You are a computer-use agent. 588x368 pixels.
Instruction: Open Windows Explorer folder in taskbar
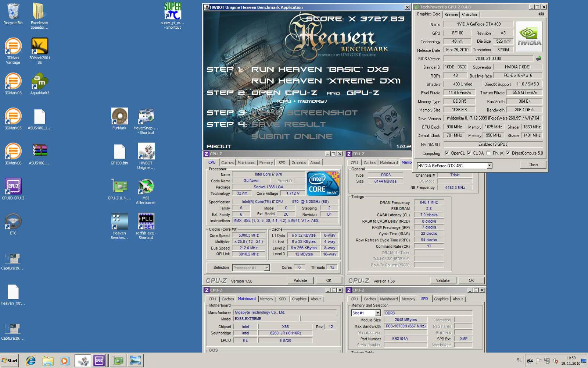click(x=48, y=361)
